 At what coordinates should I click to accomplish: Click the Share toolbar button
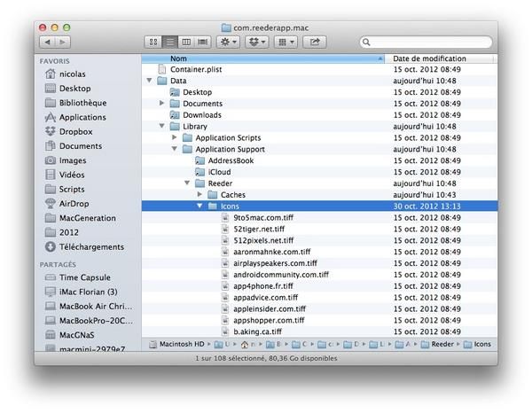tap(317, 42)
